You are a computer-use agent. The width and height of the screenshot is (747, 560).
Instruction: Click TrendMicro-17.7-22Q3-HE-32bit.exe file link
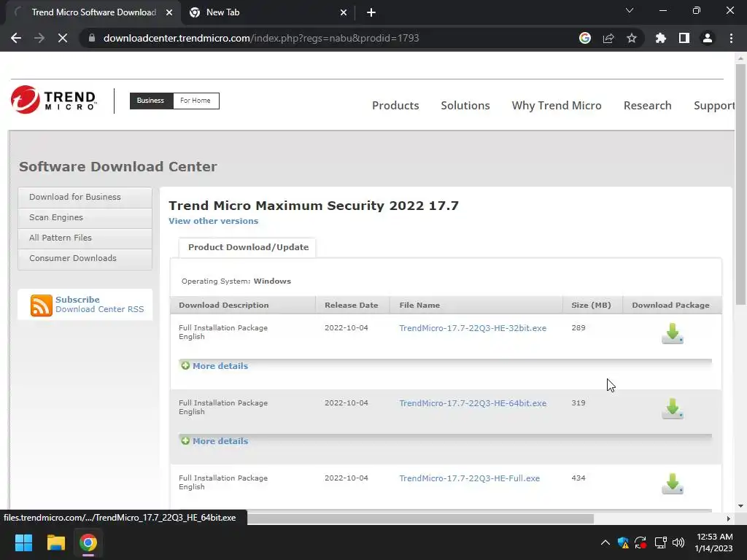point(473,328)
